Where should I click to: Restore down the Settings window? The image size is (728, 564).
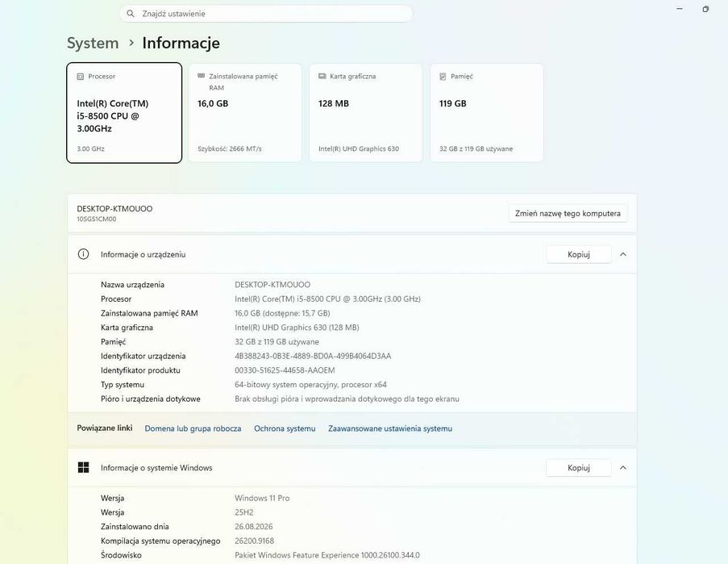pyautogui.click(x=705, y=9)
